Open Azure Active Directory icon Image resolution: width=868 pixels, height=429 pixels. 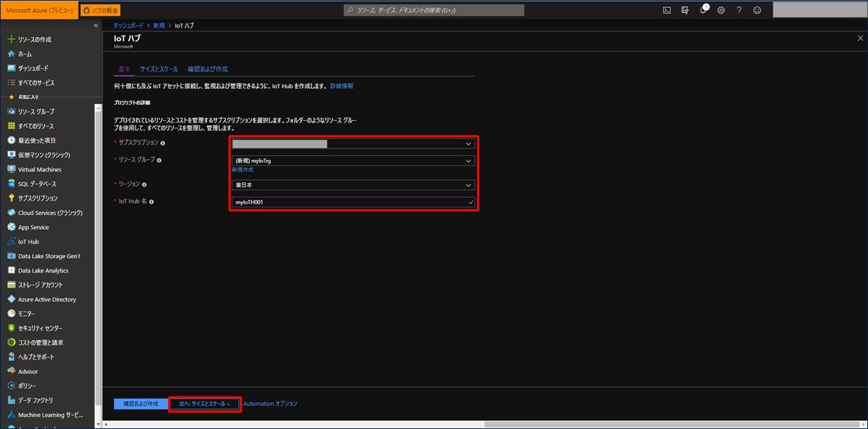[x=11, y=300]
